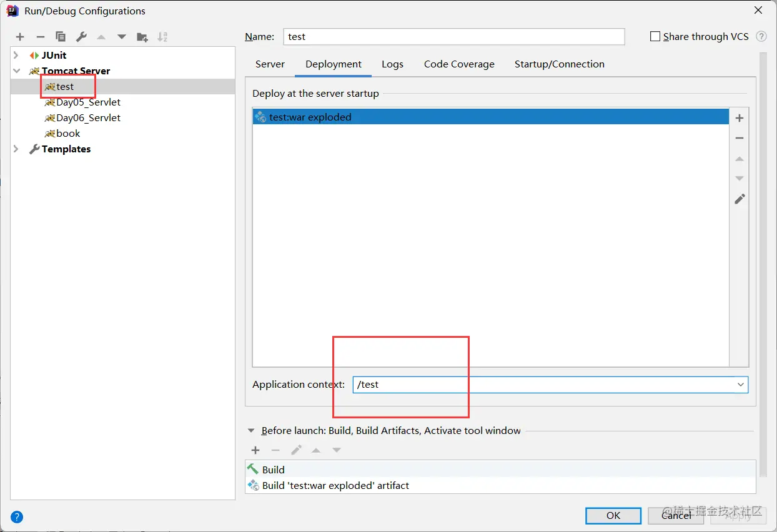Switch to the Server tab
777x532 pixels.
(270, 64)
